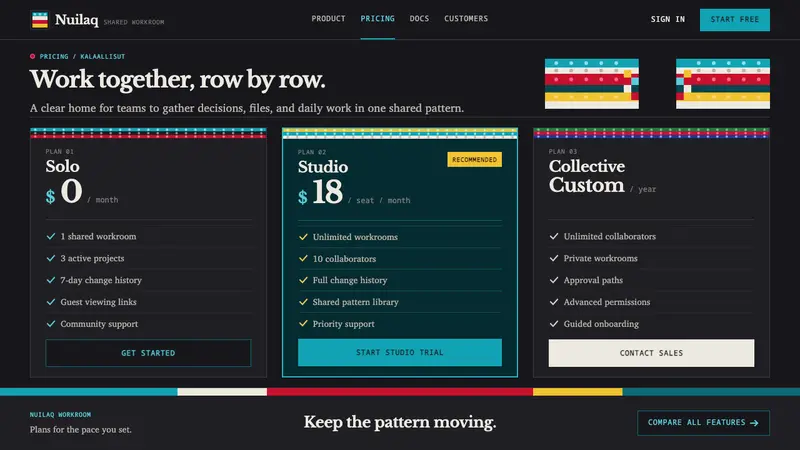This screenshot has height=450, width=800.
Task: Click the checkmark beside Guided onboarding
Action: [x=554, y=324]
